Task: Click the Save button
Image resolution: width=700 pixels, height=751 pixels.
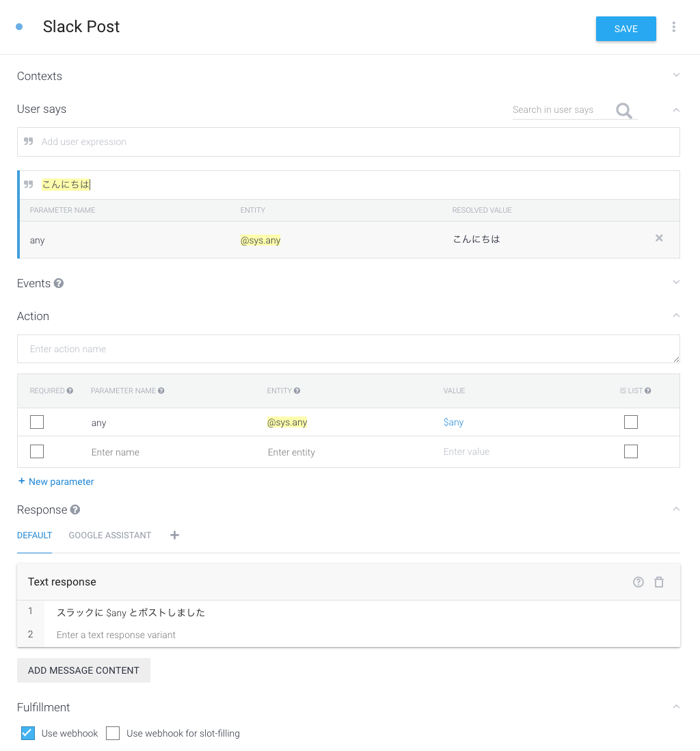Action: pos(625,29)
